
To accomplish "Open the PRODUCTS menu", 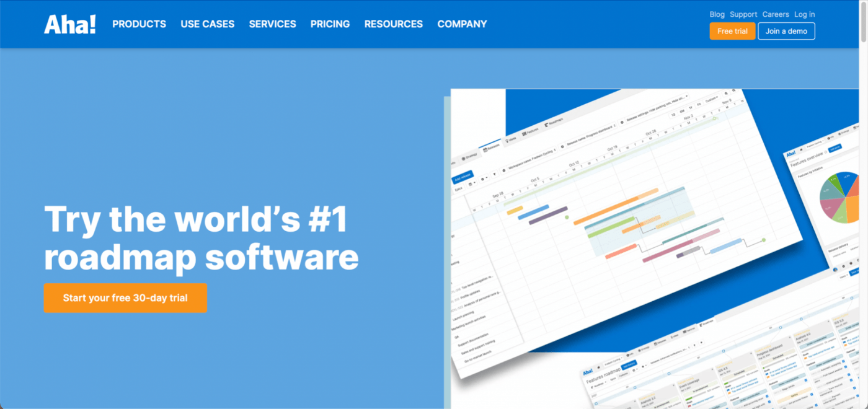I will (x=139, y=24).
